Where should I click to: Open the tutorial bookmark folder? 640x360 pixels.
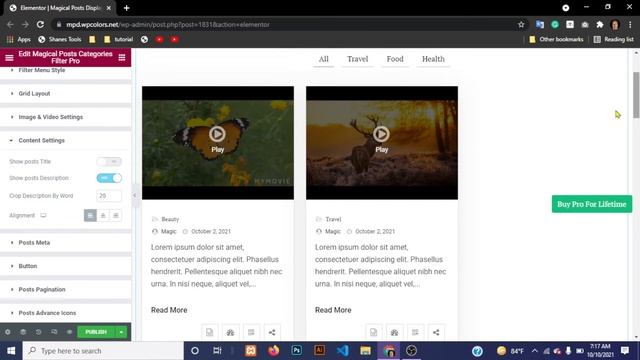[x=119, y=40]
